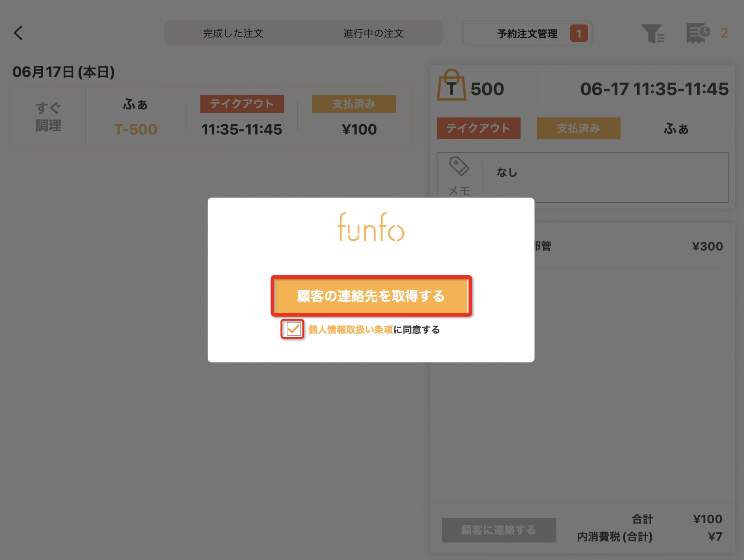Click the テイクアウト tag in the order row

[242, 104]
